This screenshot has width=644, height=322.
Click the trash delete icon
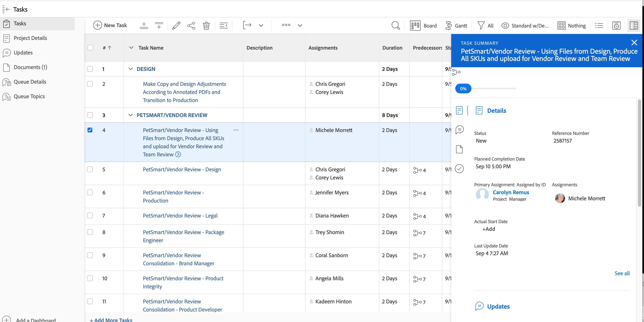pyautogui.click(x=206, y=26)
